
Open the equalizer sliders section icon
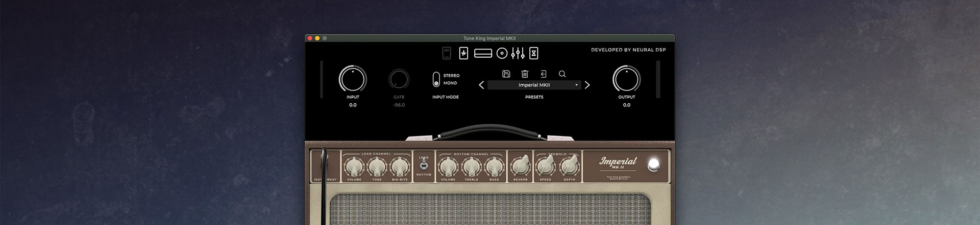[x=518, y=53]
